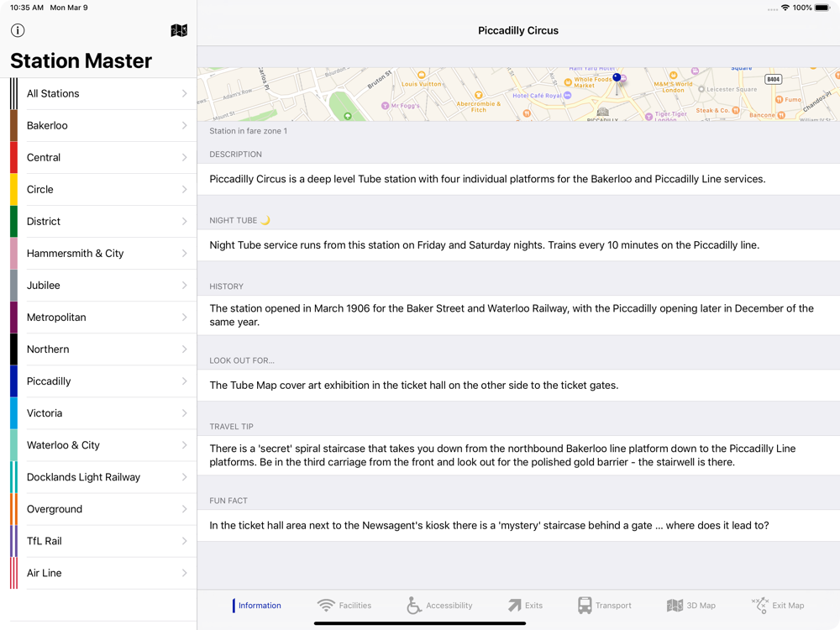Viewport: 840px width, 630px height.
Task: Tap the info circle icon
Action: click(18, 30)
